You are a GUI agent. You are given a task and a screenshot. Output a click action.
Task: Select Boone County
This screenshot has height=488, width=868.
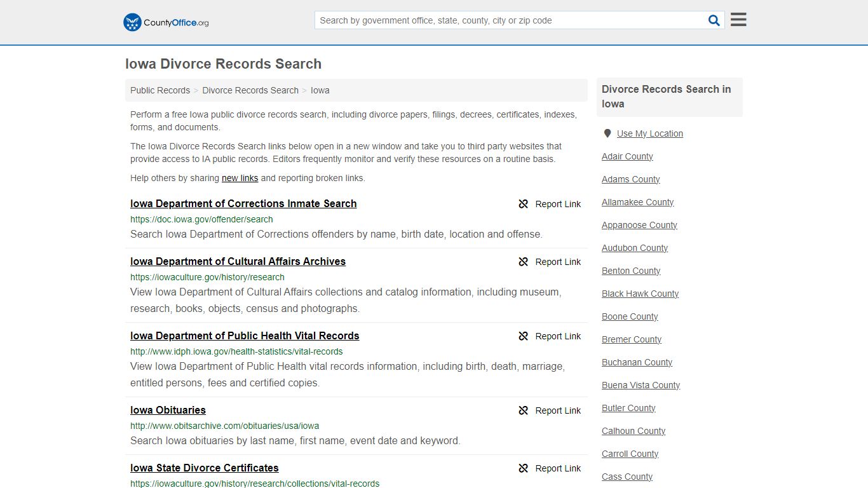(630, 316)
